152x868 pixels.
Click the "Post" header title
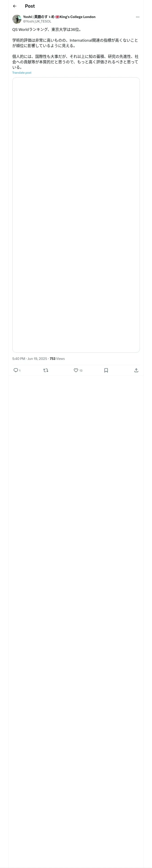pyautogui.click(x=30, y=6)
